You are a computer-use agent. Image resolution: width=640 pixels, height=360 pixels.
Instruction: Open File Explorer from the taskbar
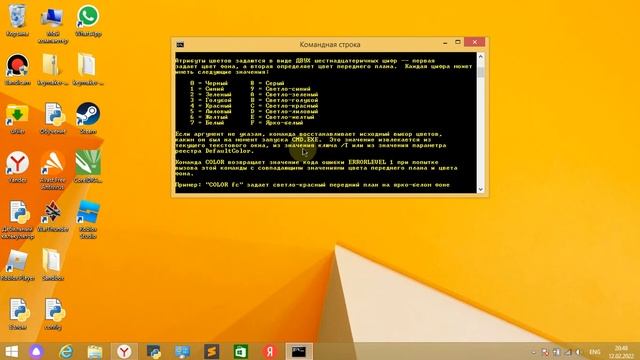tap(95, 351)
